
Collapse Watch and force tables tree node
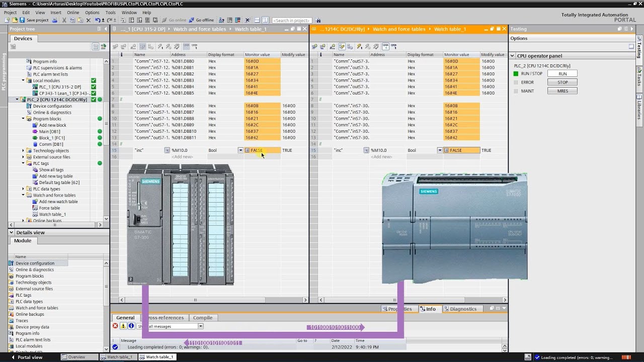tap(23, 195)
